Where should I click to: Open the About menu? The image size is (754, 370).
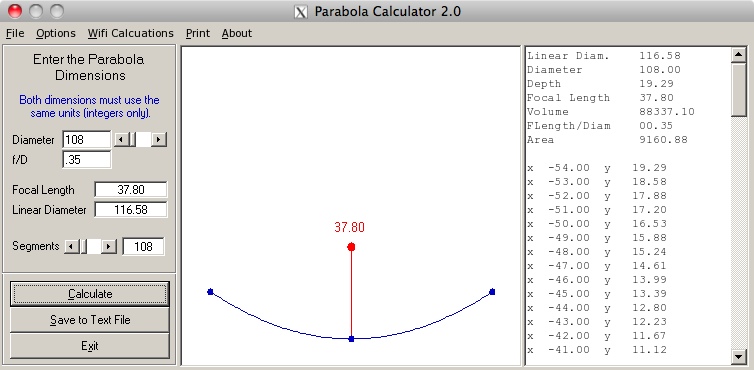[x=237, y=33]
